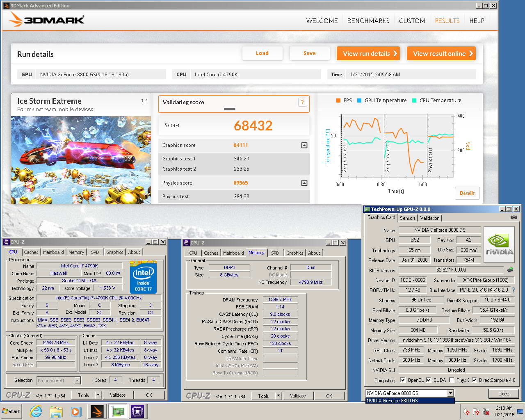
Task: Open About tab in left CPU-Z window
Action: [x=134, y=252]
